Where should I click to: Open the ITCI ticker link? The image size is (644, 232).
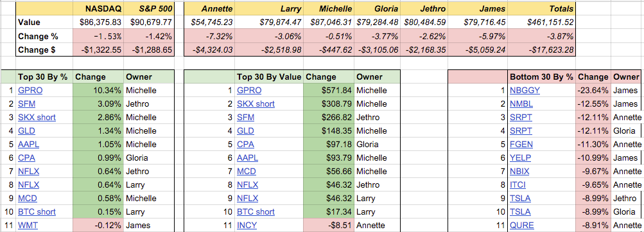pos(518,185)
